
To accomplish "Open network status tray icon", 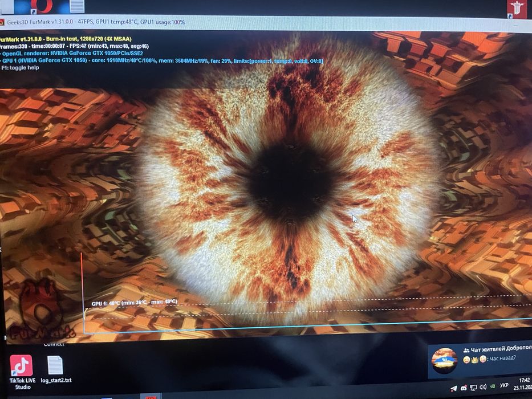I will 473,387.
